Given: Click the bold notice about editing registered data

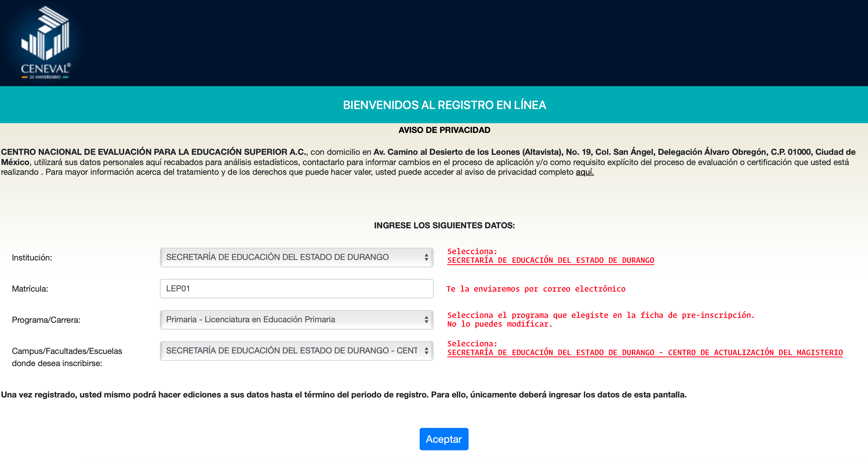Looking at the screenshot, I should coord(344,395).
